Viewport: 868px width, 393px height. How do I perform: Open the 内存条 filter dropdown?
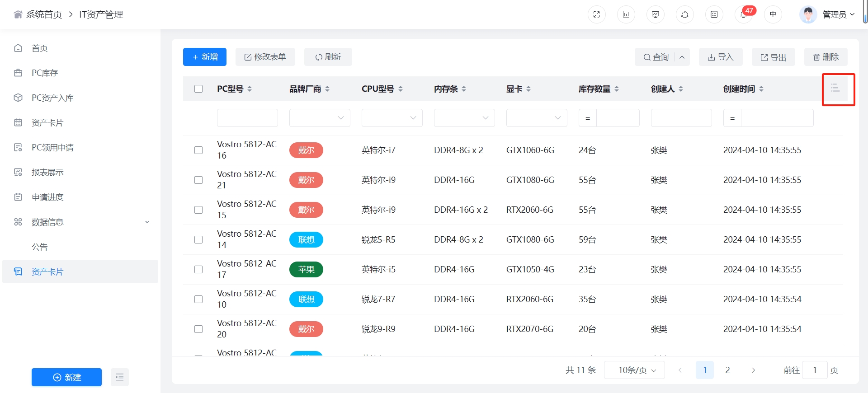pyautogui.click(x=464, y=118)
